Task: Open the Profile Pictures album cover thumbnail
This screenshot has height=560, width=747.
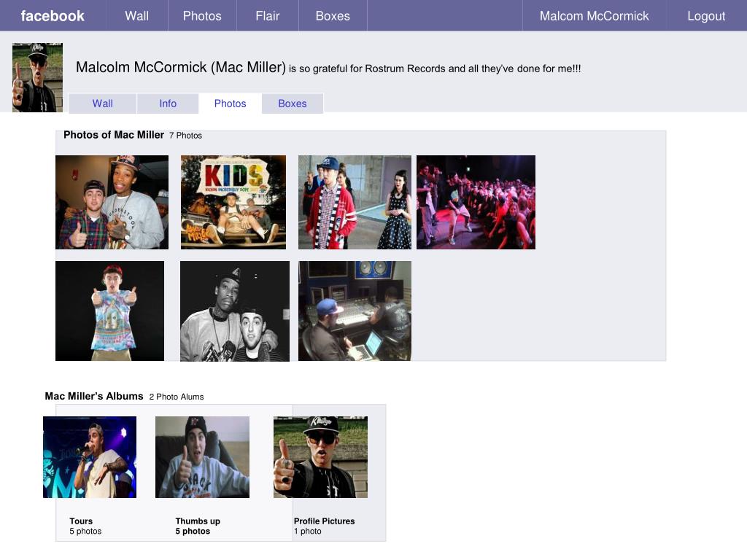Action: point(321,457)
